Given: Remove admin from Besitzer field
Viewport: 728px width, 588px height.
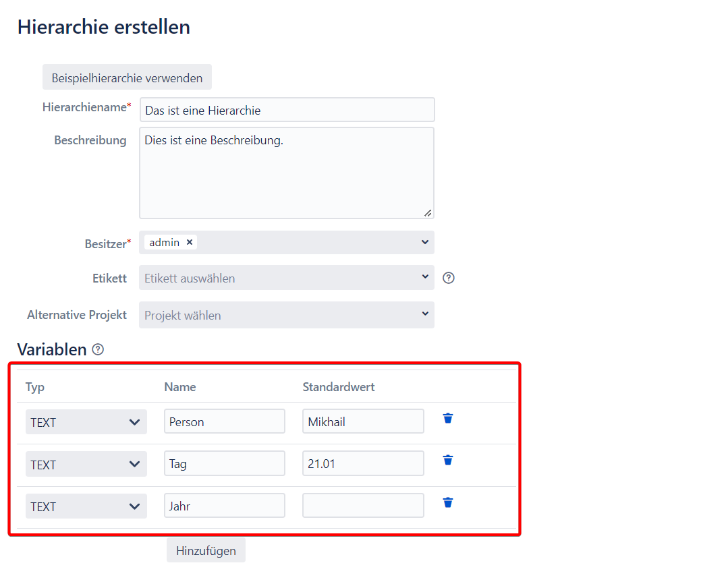Looking at the screenshot, I should 190,242.
